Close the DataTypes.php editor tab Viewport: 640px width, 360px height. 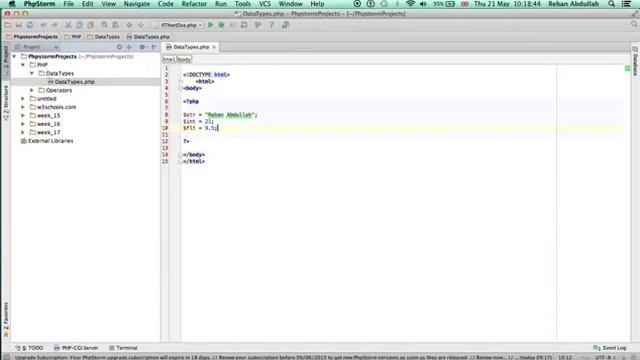click(x=214, y=47)
